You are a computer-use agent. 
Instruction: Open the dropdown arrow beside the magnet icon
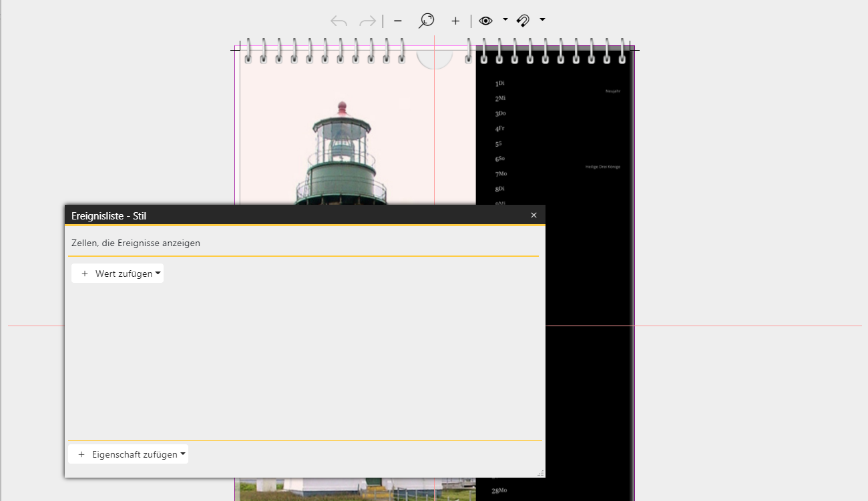coord(542,20)
